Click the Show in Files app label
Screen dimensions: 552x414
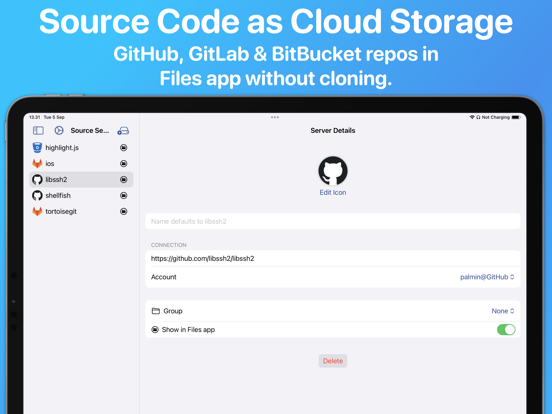[188, 330]
